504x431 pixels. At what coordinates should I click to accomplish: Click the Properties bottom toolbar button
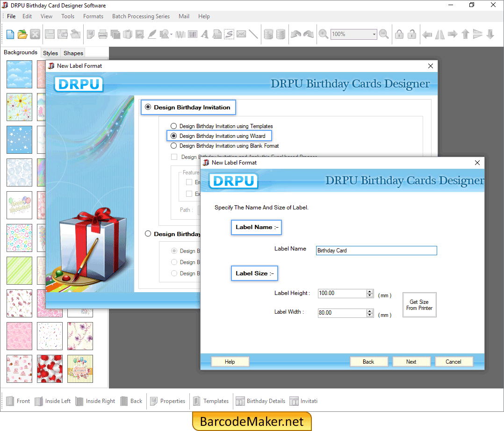tap(168, 401)
